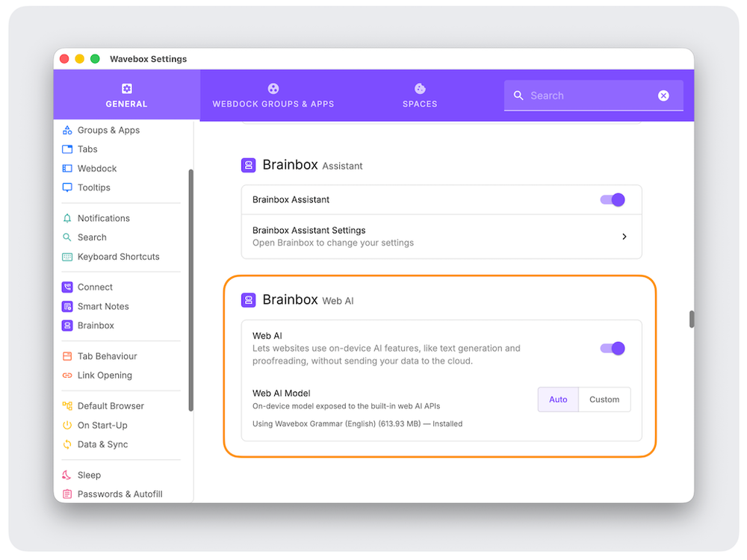Click the Connect phone icon
Screen dimensions: 747x560
click(67, 287)
